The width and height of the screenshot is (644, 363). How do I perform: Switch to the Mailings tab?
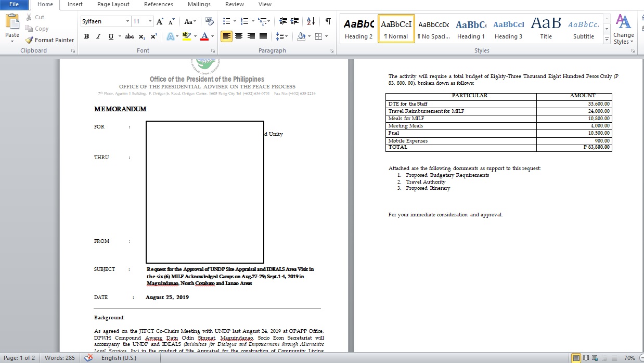199,4
